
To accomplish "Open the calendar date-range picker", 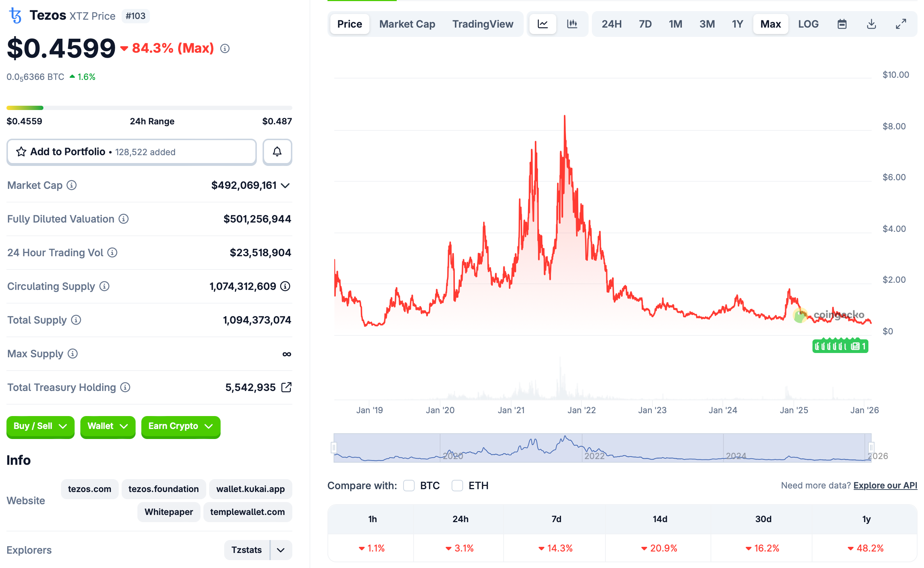I will 842,24.
